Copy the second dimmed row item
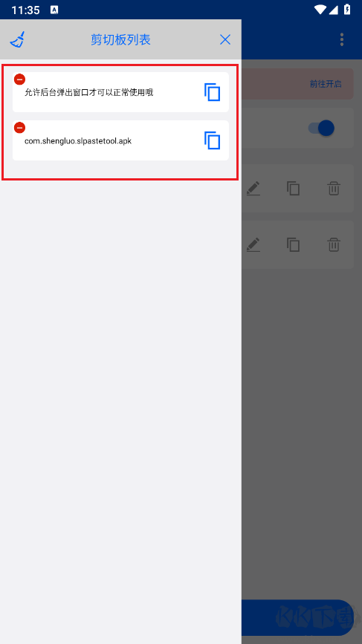 click(x=293, y=244)
